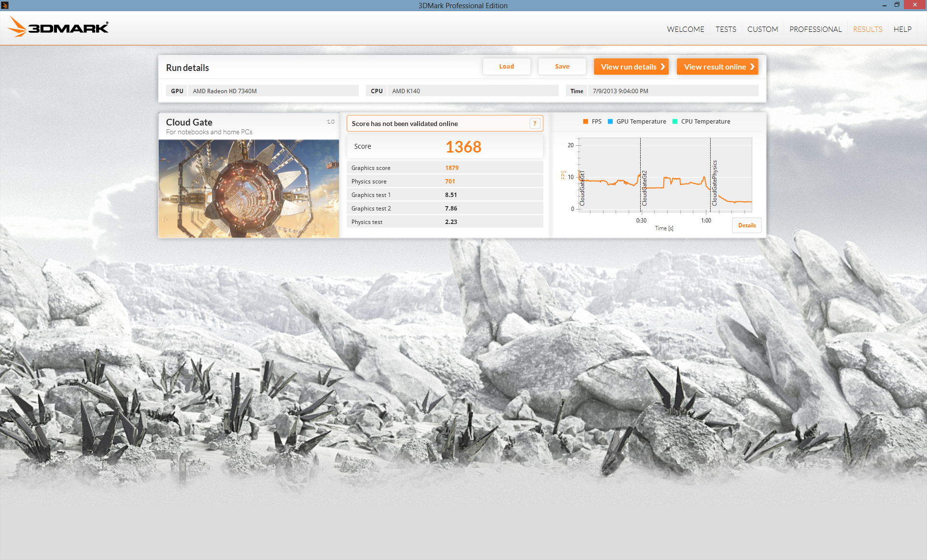Toggle the FPS legend swatch

(586, 122)
